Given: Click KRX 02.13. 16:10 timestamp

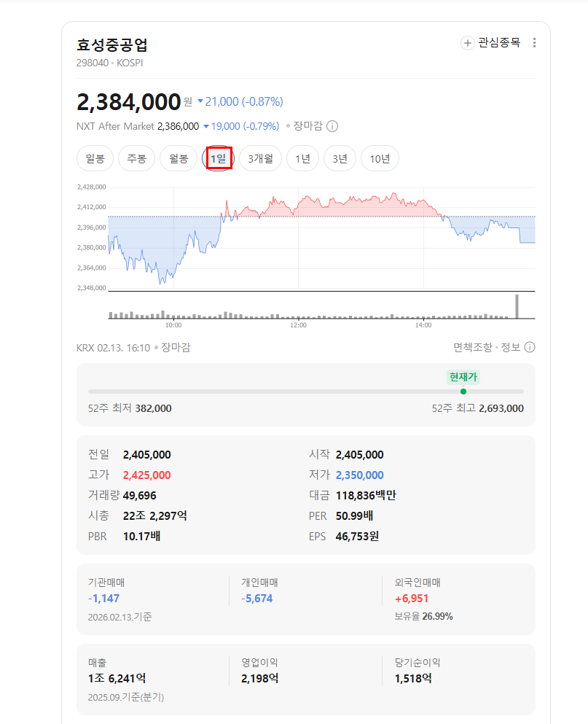Looking at the screenshot, I should [114, 348].
